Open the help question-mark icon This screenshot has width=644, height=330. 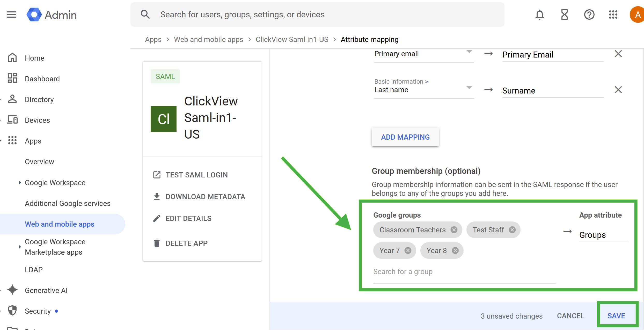[589, 15]
